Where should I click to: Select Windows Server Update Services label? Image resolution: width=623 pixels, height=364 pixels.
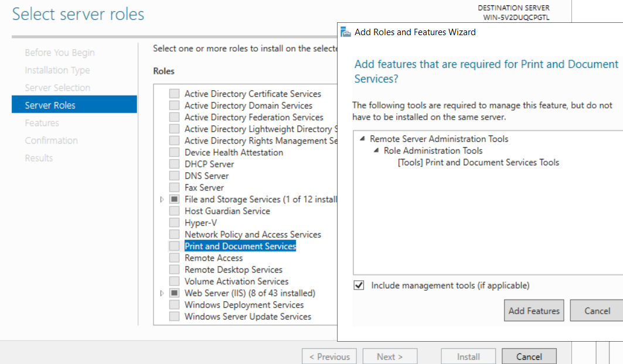pos(248,317)
